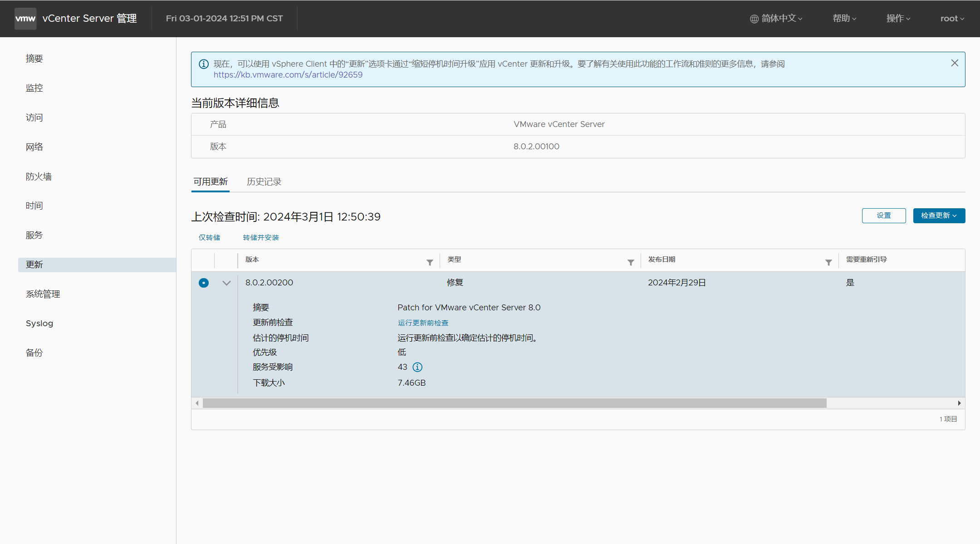The height and width of the screenshot is (544, 980).
Task: Open 服务 in the sidebar
Action: click(34, 235)
